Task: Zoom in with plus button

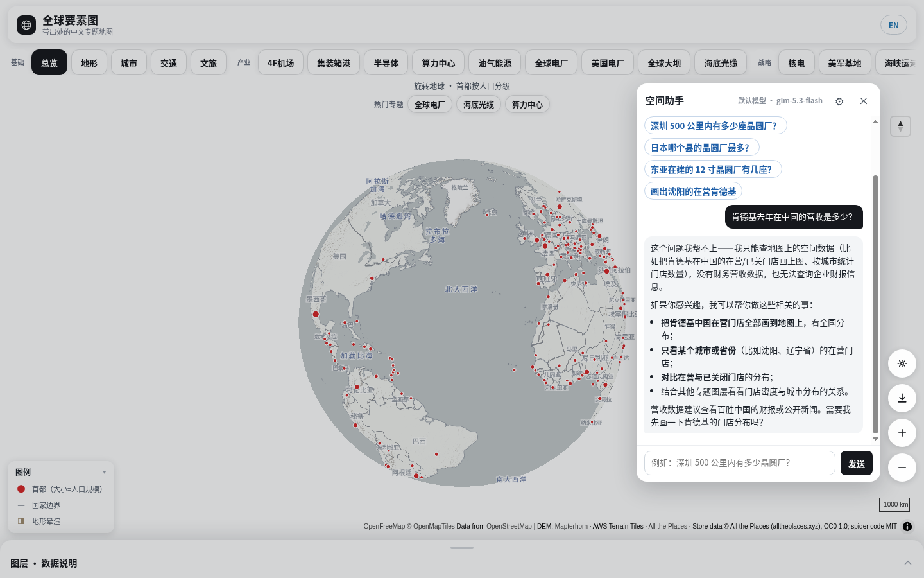Action: pos(902,433)
